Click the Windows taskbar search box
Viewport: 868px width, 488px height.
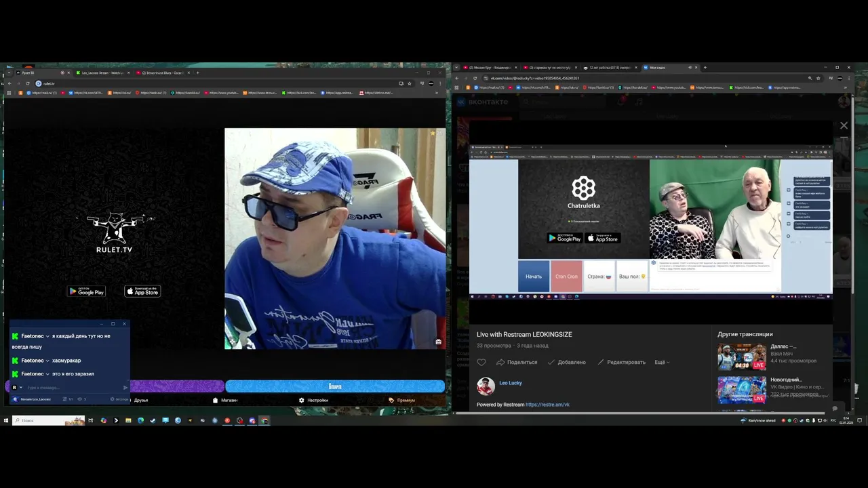[x=48, y=420]
